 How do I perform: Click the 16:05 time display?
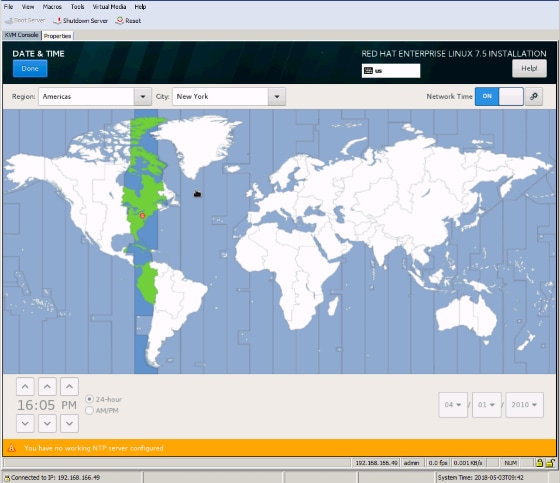pos(36,405)
